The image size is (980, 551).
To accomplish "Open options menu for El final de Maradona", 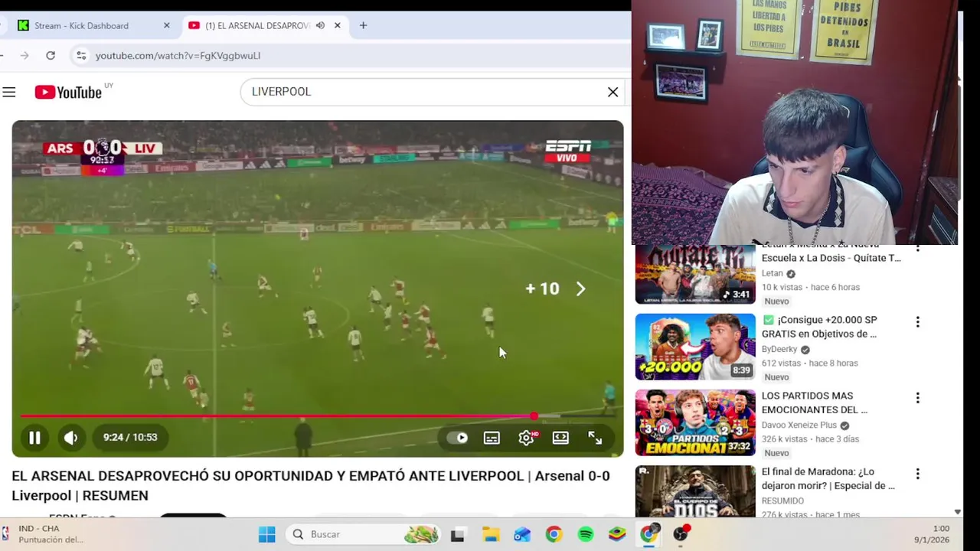I will (917, 474).
